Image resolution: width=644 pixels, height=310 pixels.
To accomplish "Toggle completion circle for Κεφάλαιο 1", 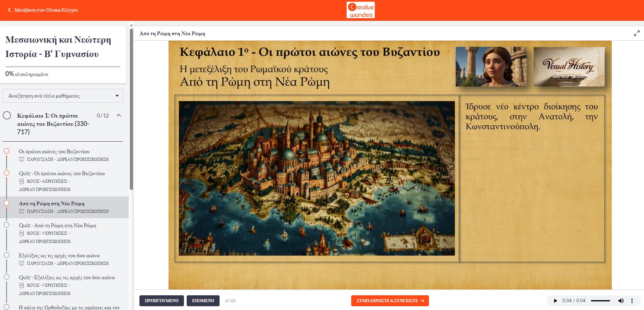I will tap(7, 115).
